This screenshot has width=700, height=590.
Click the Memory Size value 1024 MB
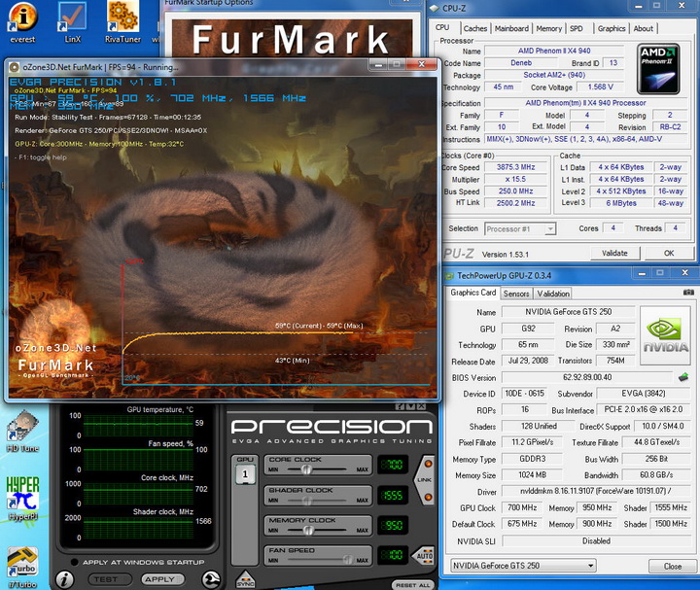[x=532, y=475]
